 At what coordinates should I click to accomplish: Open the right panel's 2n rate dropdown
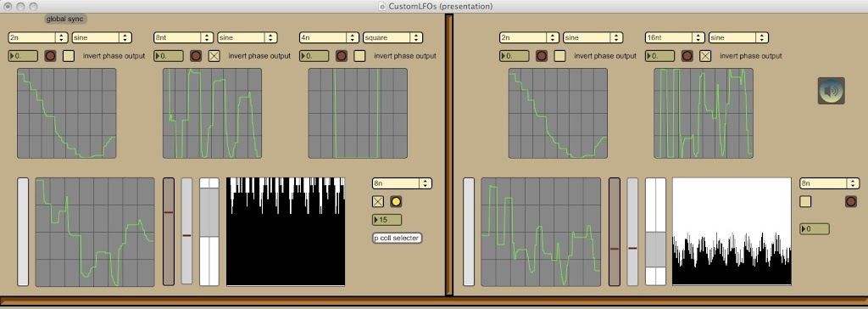[x=529, y=37]
